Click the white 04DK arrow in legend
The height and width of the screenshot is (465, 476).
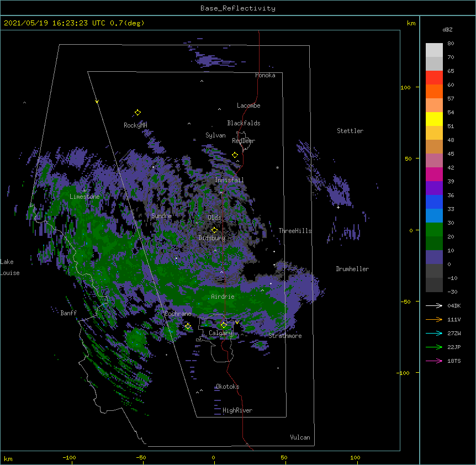tap(434, 305)
